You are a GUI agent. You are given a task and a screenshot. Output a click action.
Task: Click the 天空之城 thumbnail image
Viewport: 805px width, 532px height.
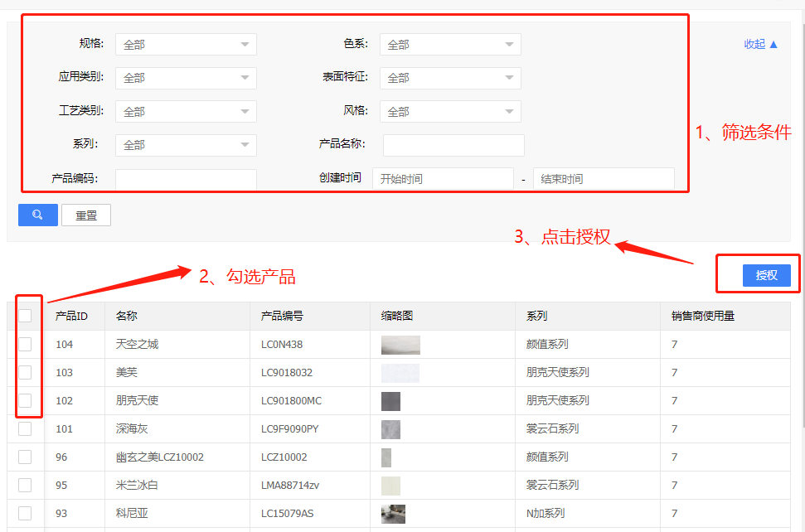point(400,345)
